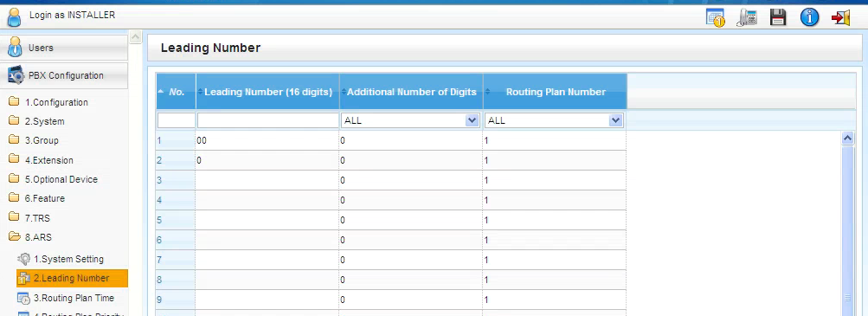Sort by Routing Plan Number header
The image size is (868, 316).
(x=556, y=92)
